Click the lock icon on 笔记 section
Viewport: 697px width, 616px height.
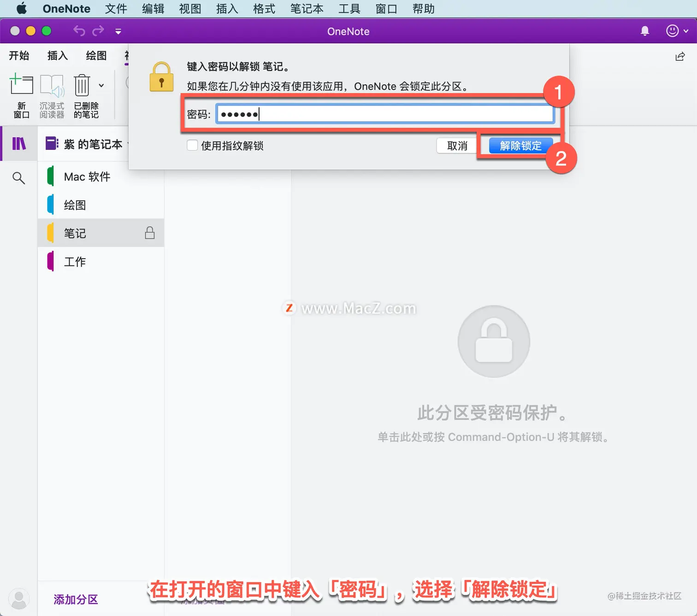pos(149,232)
